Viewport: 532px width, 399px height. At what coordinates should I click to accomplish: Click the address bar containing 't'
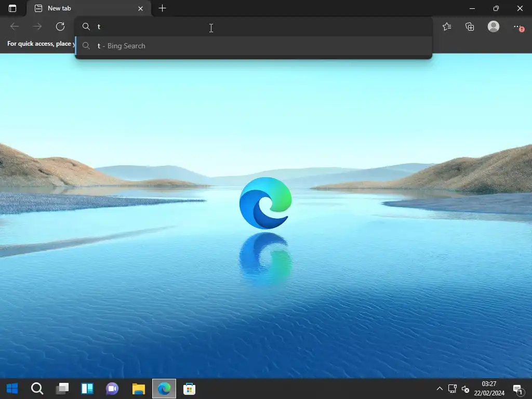[254, 27]
